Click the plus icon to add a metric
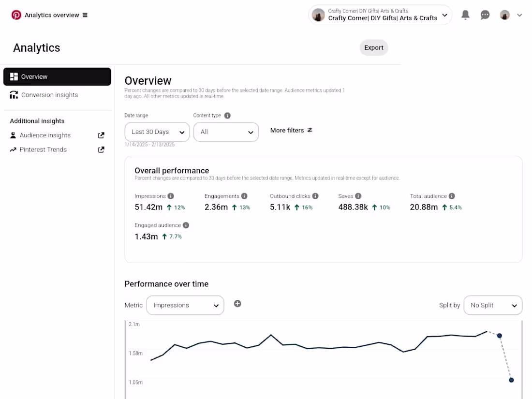The width and height of the screenshot is (532, 399). pos(237,304)
